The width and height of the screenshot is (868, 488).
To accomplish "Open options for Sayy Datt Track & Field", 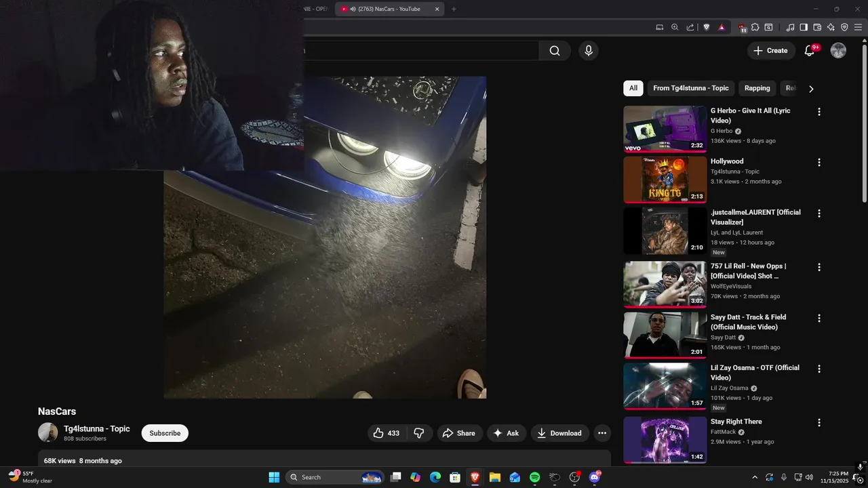I will pos(819,319).
